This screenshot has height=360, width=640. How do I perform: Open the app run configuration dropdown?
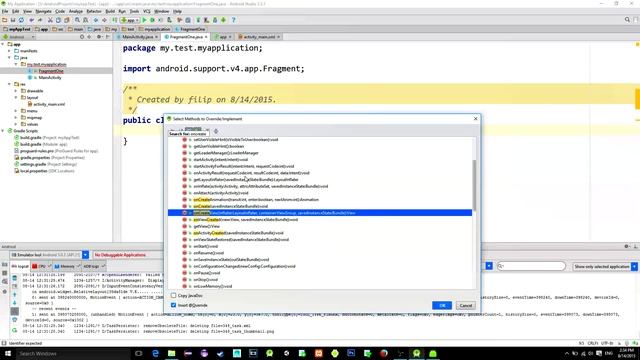pyautogui.click(x=130, y=20)
